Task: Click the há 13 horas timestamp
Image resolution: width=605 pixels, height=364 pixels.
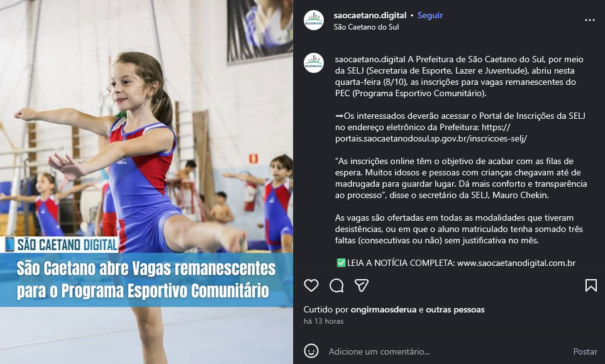Action: tap(323, 321)
